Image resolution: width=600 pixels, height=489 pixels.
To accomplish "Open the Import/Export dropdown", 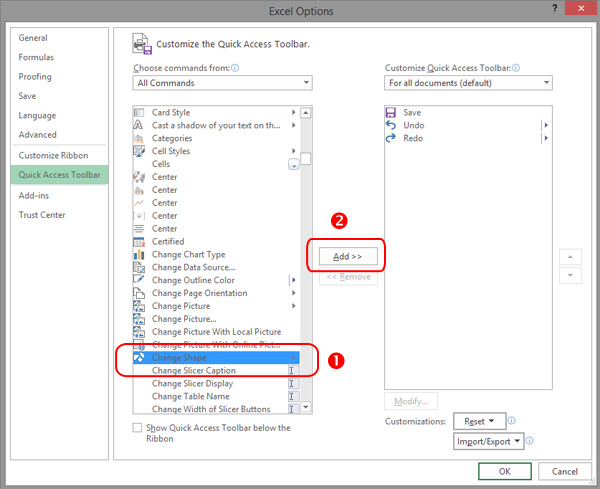I will tap(490, 441).
